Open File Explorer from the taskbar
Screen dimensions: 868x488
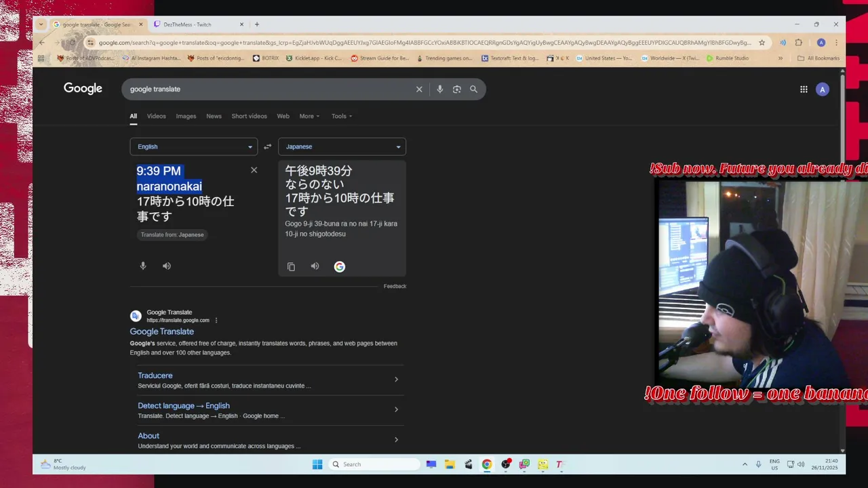pos(450,464)
